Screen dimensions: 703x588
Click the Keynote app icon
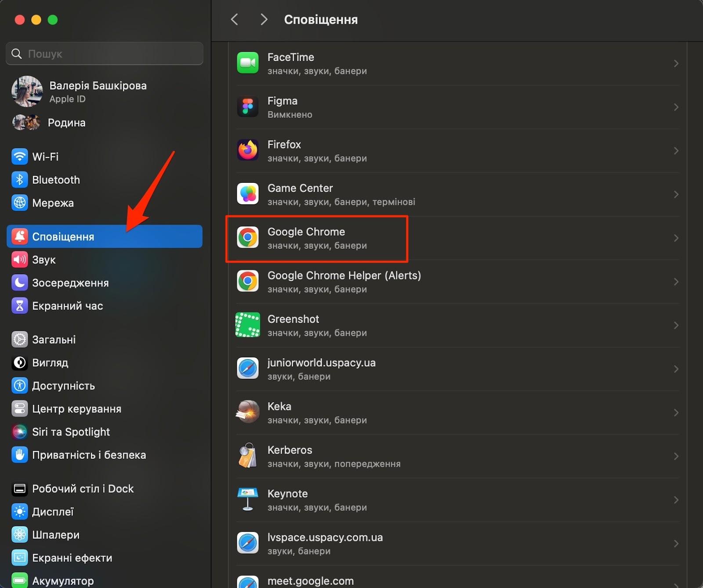tap(248, 500)
